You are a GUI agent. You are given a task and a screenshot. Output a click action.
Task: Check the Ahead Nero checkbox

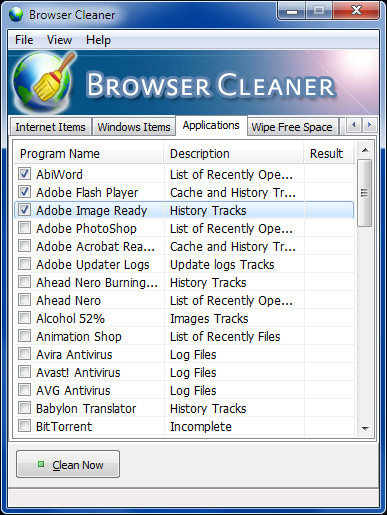pyautogui.click(x=24, y=300)
